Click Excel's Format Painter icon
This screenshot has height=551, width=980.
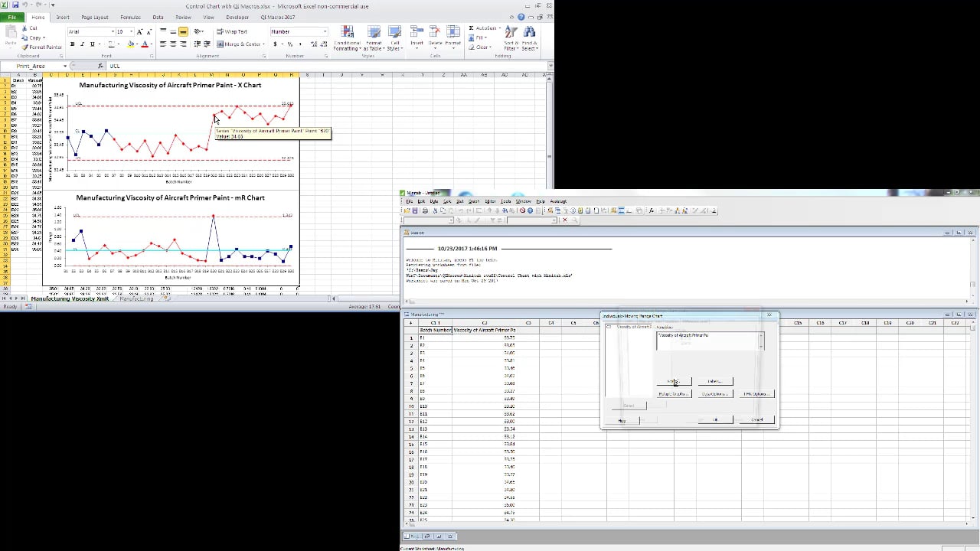click(x=41, y=47)
